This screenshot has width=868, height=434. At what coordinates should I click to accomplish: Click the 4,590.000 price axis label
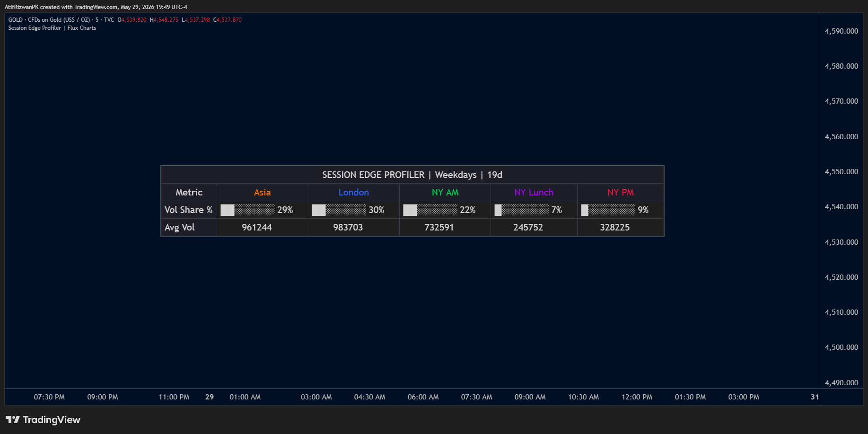pos(841,31)
